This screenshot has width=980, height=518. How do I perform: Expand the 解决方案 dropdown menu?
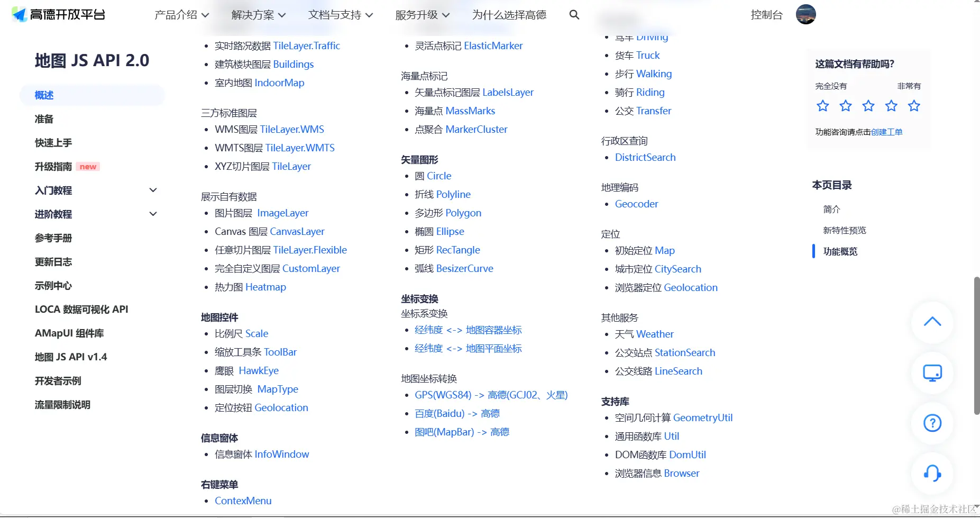point(259,15)
